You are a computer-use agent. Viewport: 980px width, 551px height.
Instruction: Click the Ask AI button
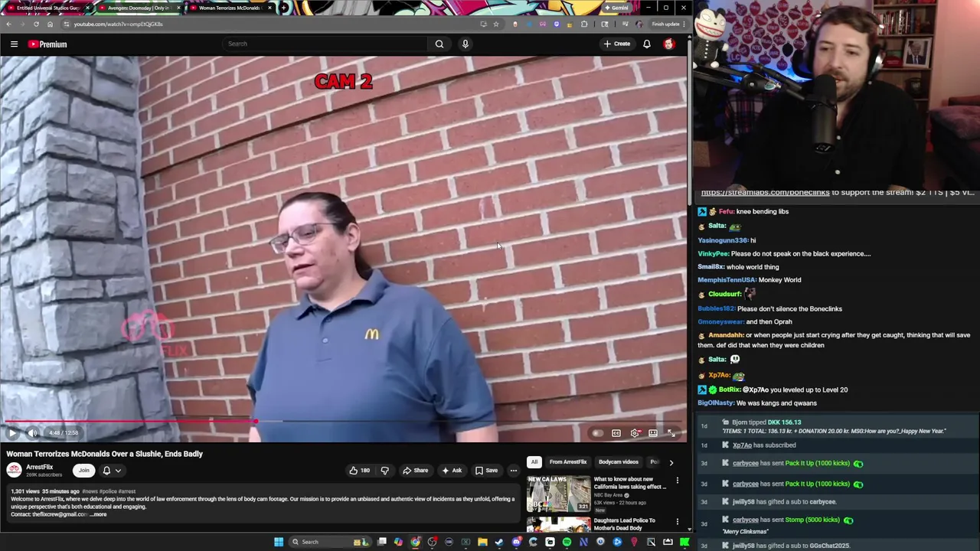tap(452, 471)
